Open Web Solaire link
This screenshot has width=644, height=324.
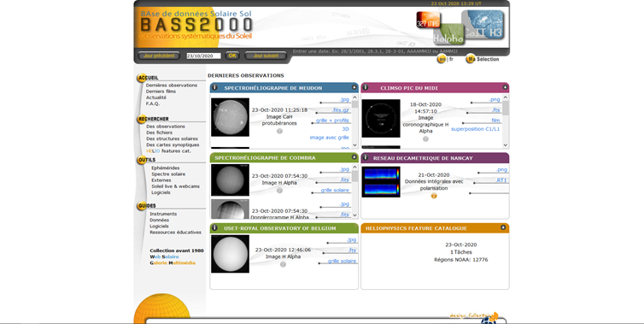click(x=164, y=256)
